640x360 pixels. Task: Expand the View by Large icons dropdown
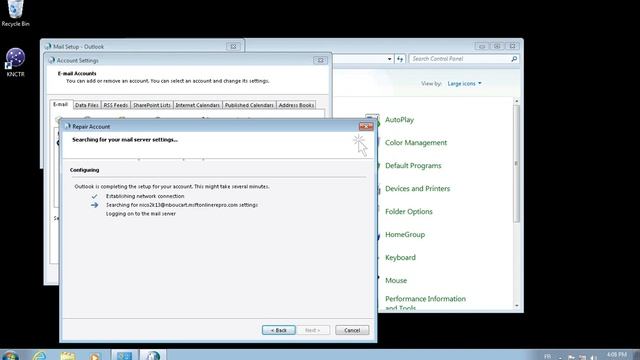tap(464, 83)
